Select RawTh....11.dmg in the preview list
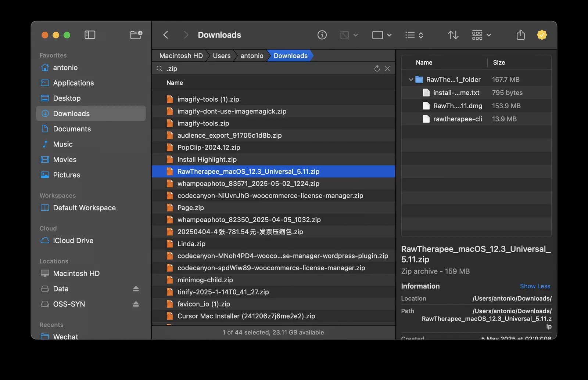The image size is (588, 380). coord(476,106)
